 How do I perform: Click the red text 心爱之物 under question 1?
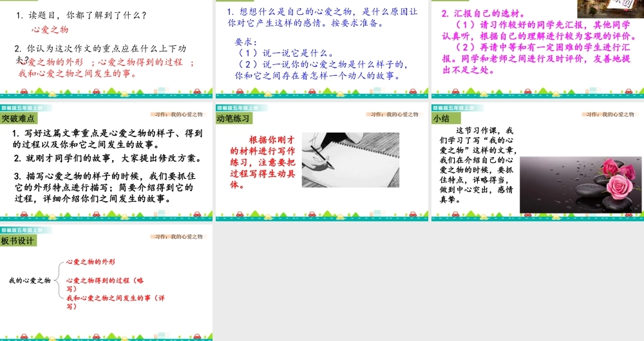(50, 30)
